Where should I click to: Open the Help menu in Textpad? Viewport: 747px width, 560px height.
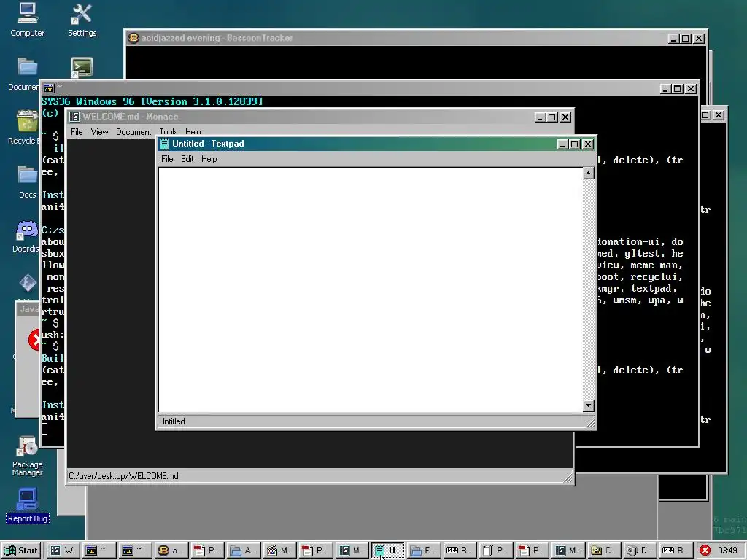coord(209,159)
